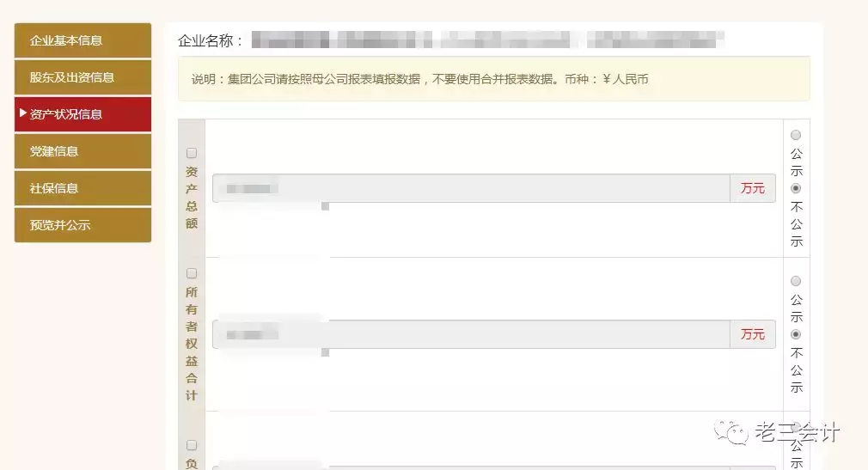Tick the 所有者权益合计 checkbox
This screenshot has height=470, width=868.
(192, 273)
